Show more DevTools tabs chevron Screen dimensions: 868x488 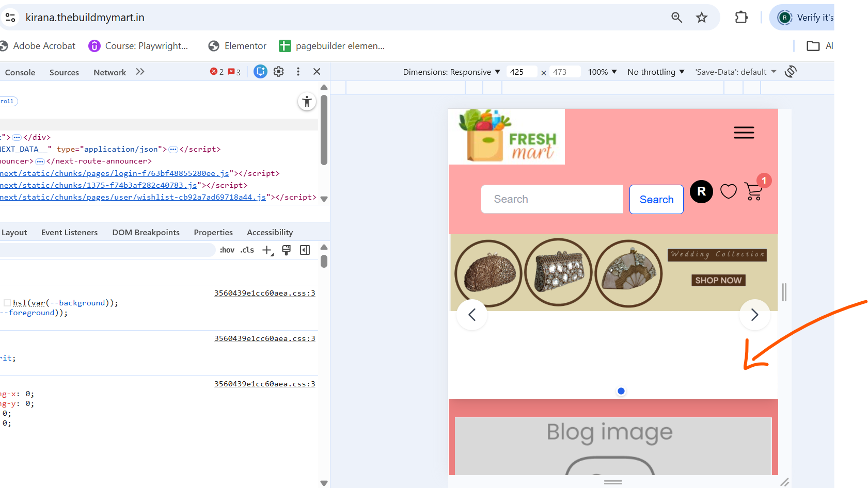point(140,72)
